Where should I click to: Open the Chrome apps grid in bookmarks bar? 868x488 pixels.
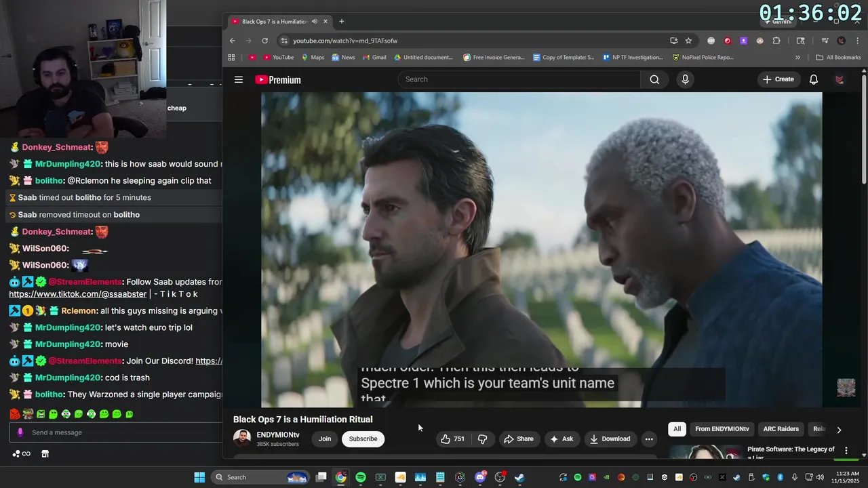click(x=231, y=58)
